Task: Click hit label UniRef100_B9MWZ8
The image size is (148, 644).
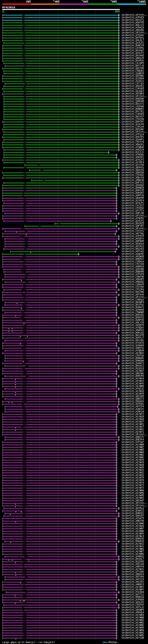Action: coord(133,188)
